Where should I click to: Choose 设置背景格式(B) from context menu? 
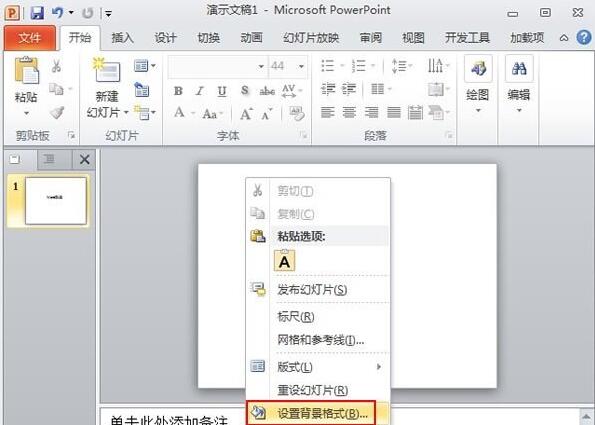tap(310, 413)
